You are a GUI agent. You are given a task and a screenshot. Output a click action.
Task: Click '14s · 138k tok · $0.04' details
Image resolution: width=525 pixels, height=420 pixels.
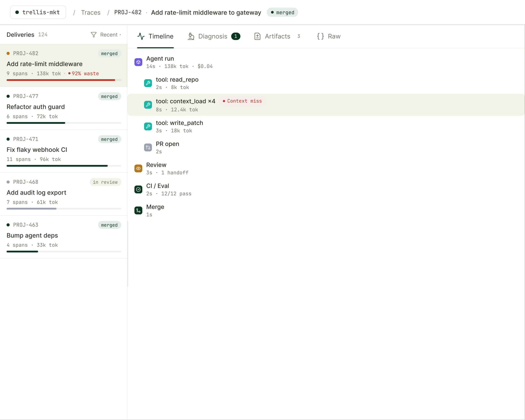(180, 66)
